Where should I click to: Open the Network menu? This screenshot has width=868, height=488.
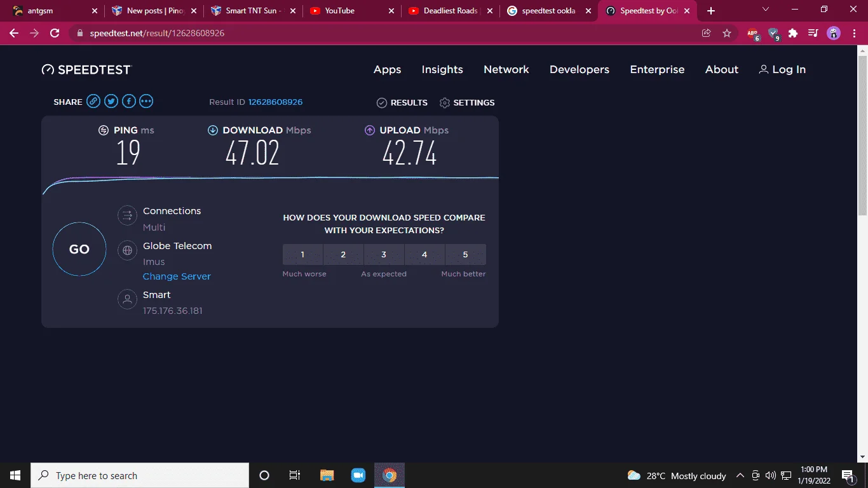(506, 70)
